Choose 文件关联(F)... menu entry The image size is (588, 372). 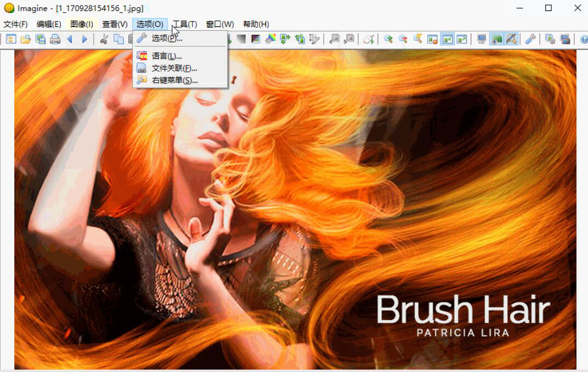pyautogui.click(x=180, y=68)
